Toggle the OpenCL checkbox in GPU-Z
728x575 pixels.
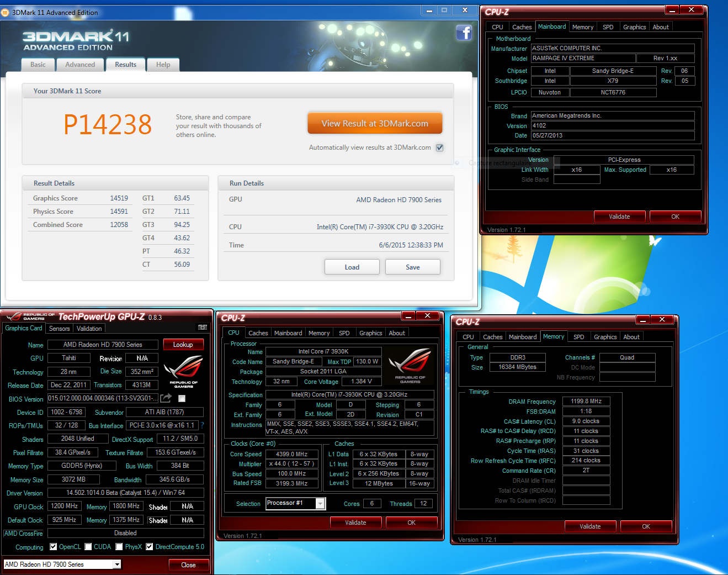tap(53, 547)
